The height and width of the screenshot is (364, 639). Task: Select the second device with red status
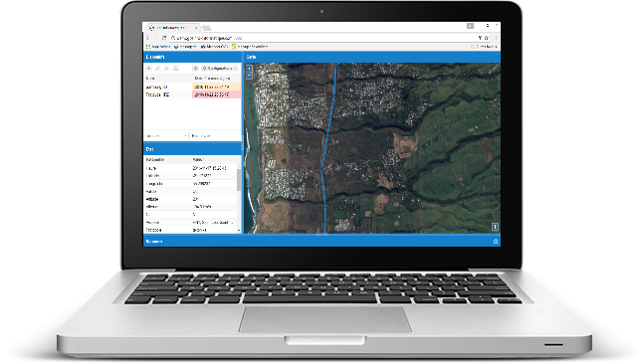pyautogui.click(x=193, y=94)
